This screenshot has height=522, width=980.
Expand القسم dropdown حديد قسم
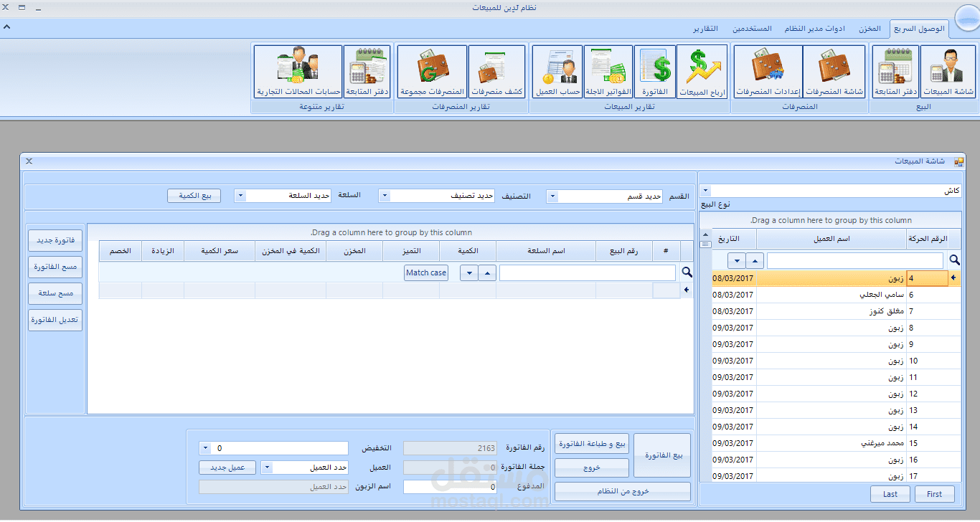coord(552,196)
